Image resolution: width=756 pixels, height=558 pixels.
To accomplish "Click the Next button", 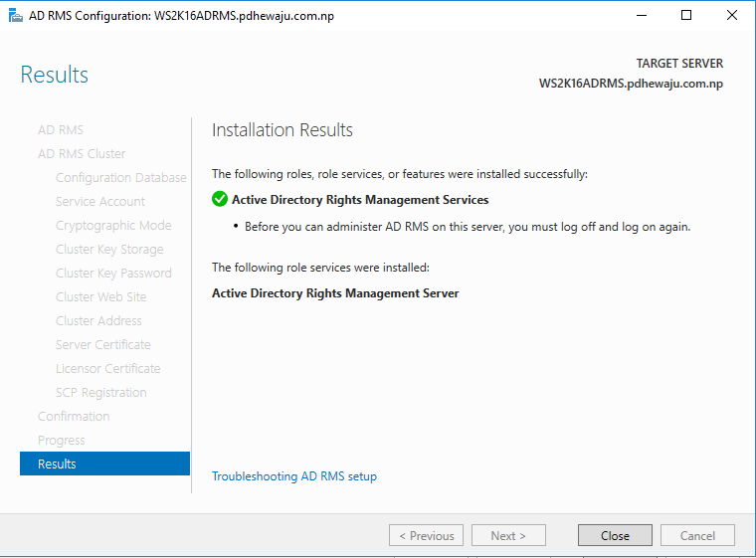I will click(508, 535).
